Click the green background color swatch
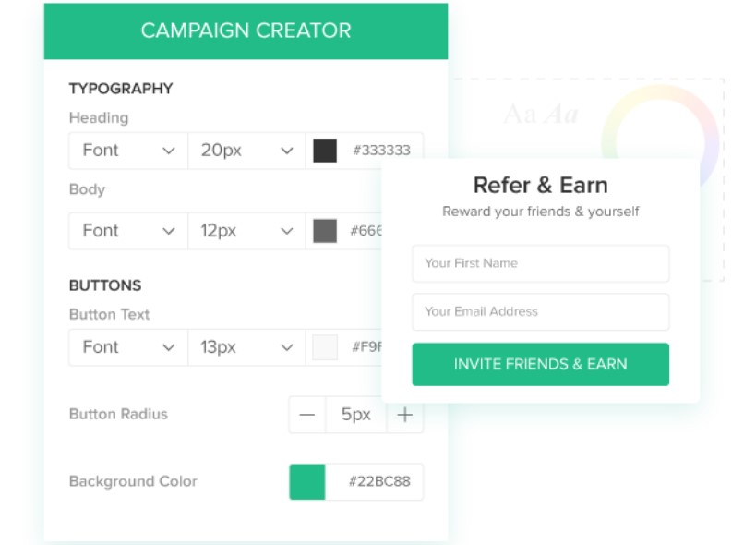The image size is (756, 545). tap(307, 482)
